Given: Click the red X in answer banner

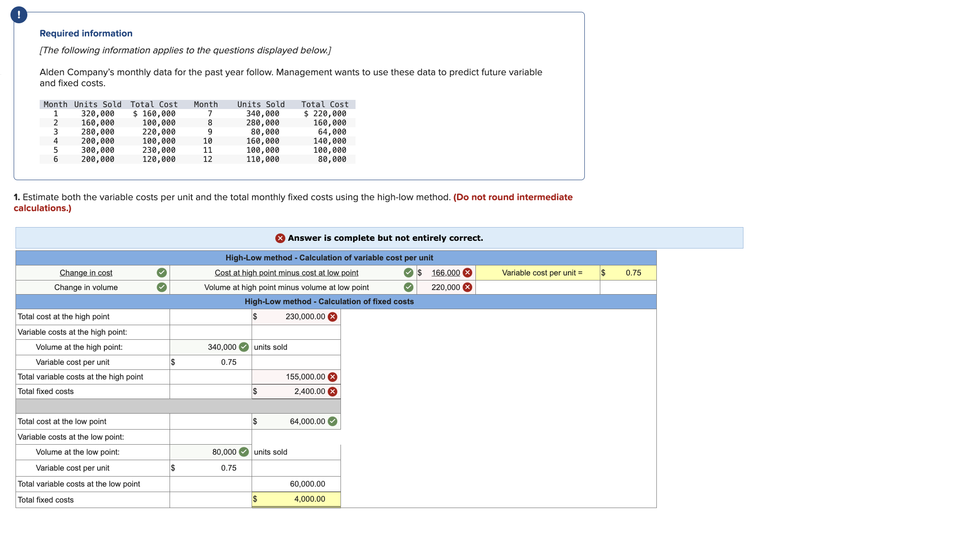Looking at the screenshot, I should (280, 238).
